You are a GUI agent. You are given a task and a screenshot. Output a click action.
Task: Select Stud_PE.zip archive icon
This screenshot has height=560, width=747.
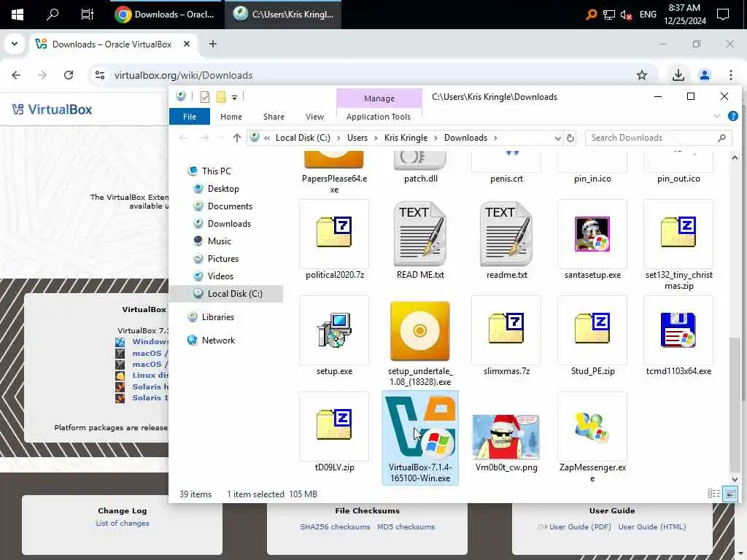tap(592, 329)
